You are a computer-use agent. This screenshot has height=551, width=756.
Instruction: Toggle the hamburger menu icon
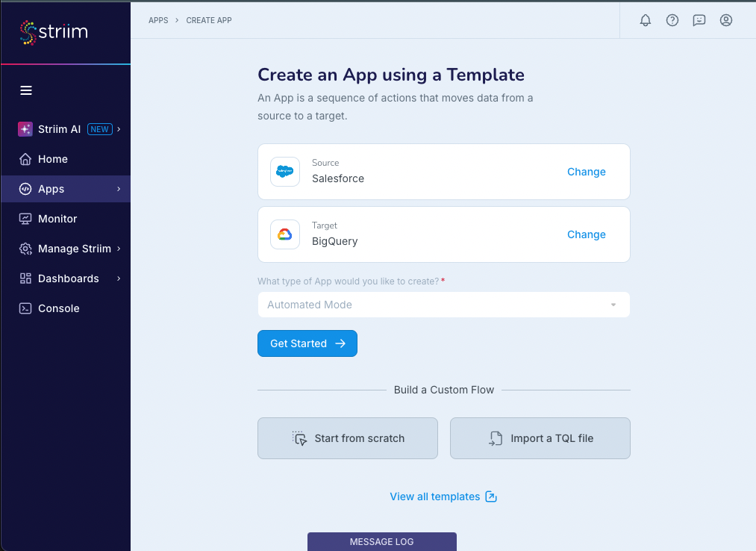point(26,90)
